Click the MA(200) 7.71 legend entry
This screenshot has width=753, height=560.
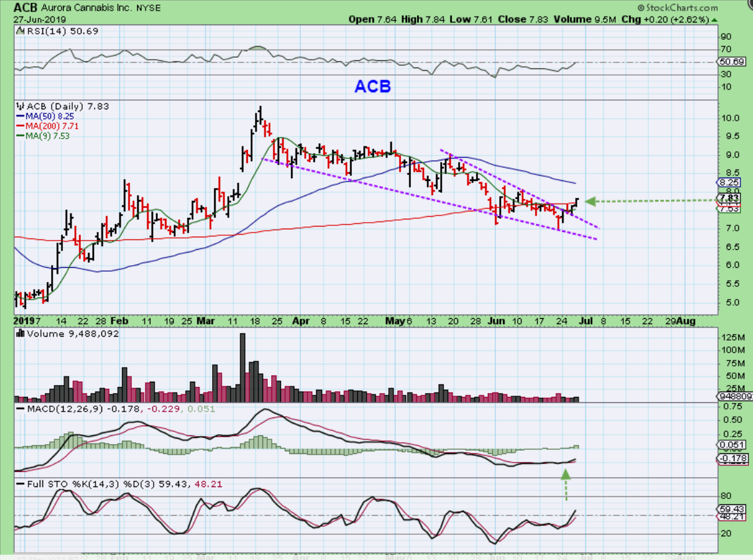tap(52, 126)
